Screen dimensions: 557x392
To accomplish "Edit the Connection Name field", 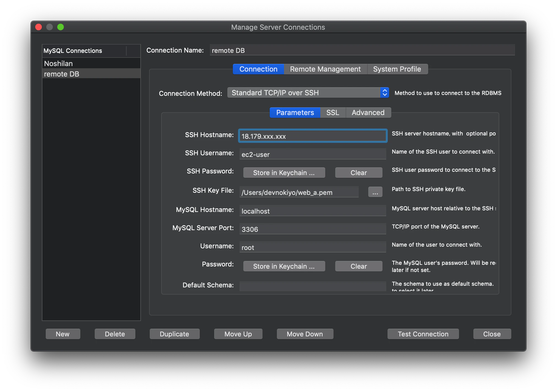I will [x=362, y=50].
